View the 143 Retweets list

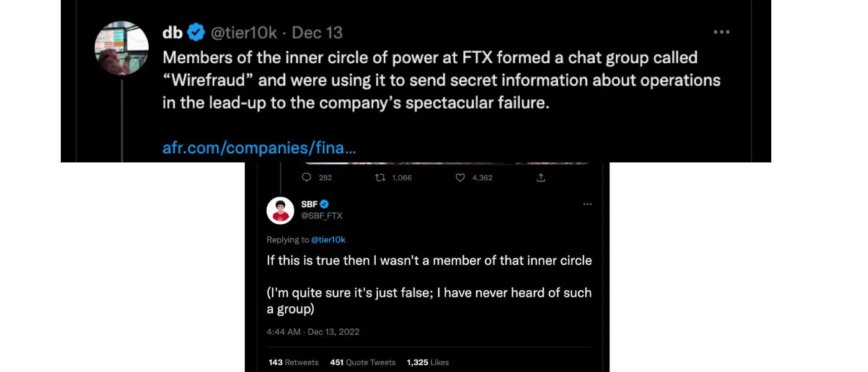(x=293, y=362)
